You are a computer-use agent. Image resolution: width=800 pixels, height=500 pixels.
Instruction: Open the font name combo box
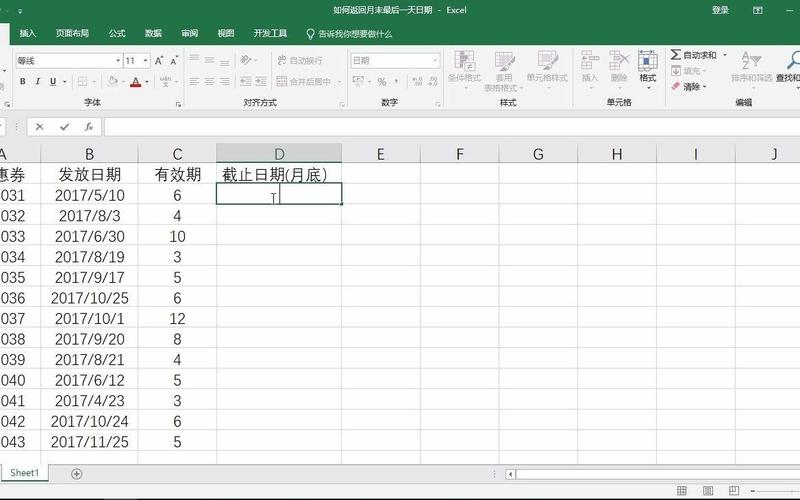[x=68, y=61]
